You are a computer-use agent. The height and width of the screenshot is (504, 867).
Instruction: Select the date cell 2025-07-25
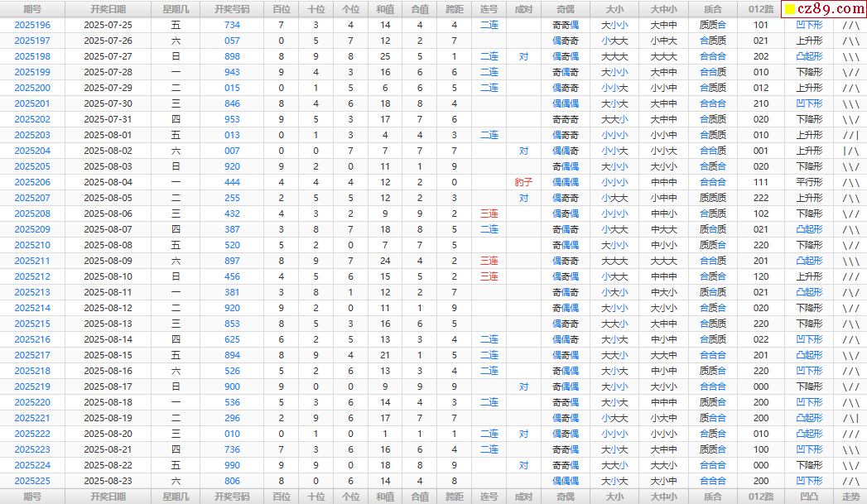click(108, 25)
